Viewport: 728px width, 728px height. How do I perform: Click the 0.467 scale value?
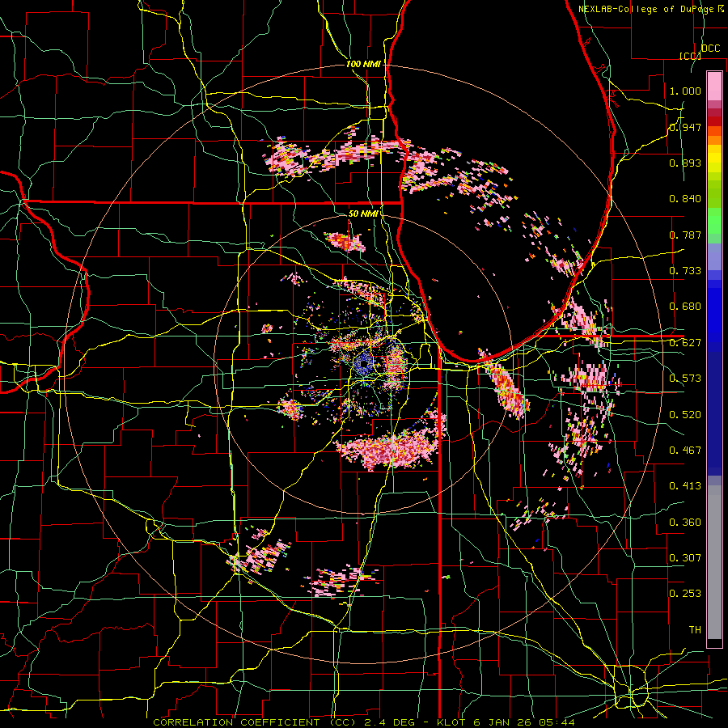pyautogui.click(x=685, y=451)
